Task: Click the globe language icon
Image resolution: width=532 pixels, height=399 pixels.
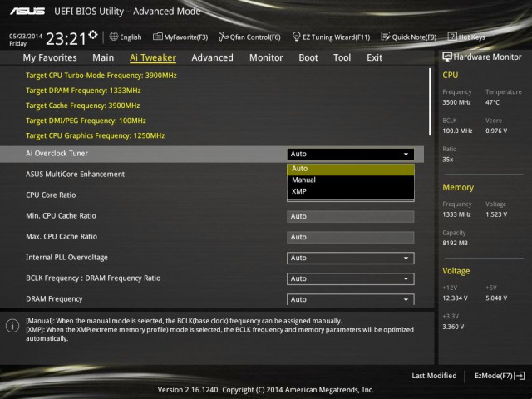Action: coord(114,37)
